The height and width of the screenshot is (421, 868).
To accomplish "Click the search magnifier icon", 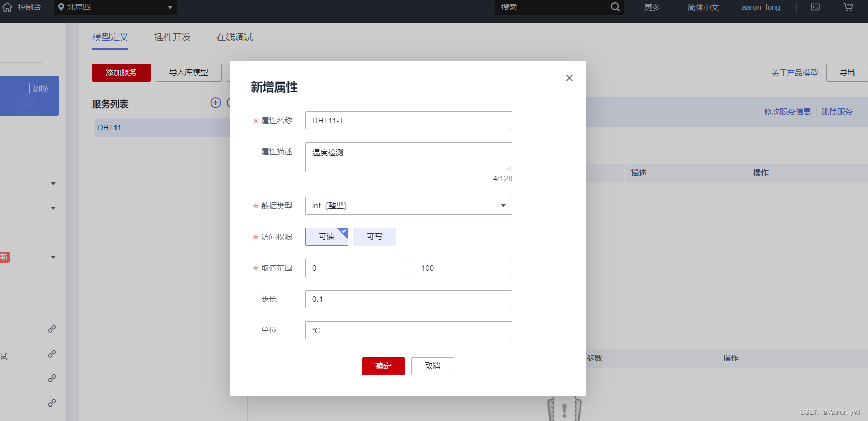I will (x=615, y=7).
